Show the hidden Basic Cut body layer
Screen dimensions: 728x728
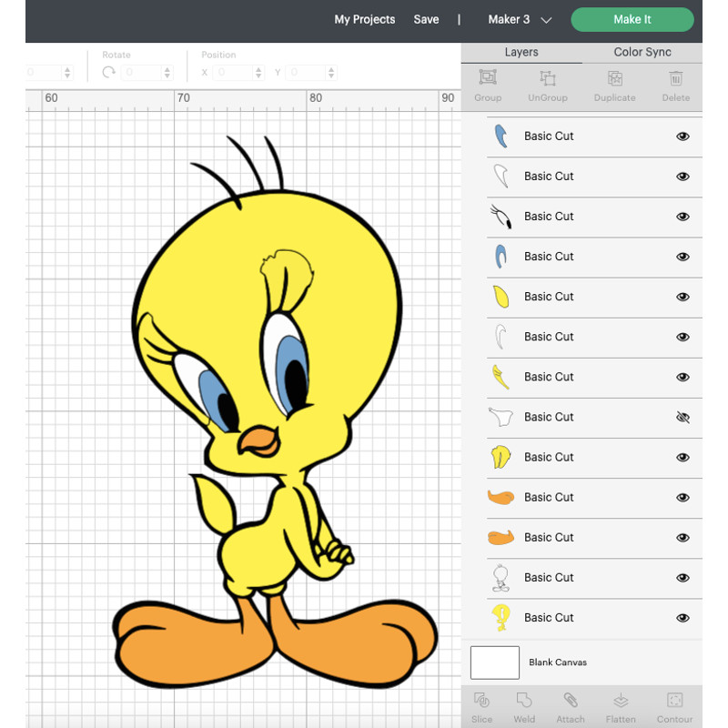[682, 417]
